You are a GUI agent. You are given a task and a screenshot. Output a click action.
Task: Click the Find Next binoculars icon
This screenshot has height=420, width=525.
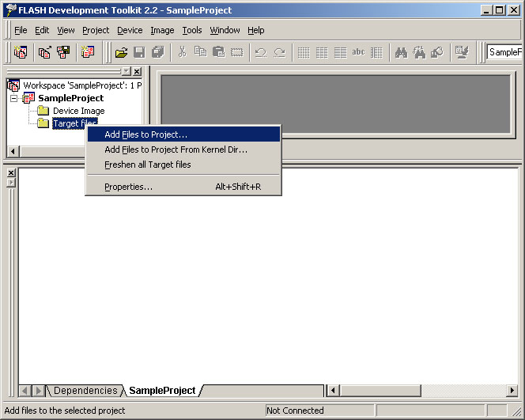(x=419, y=52)
